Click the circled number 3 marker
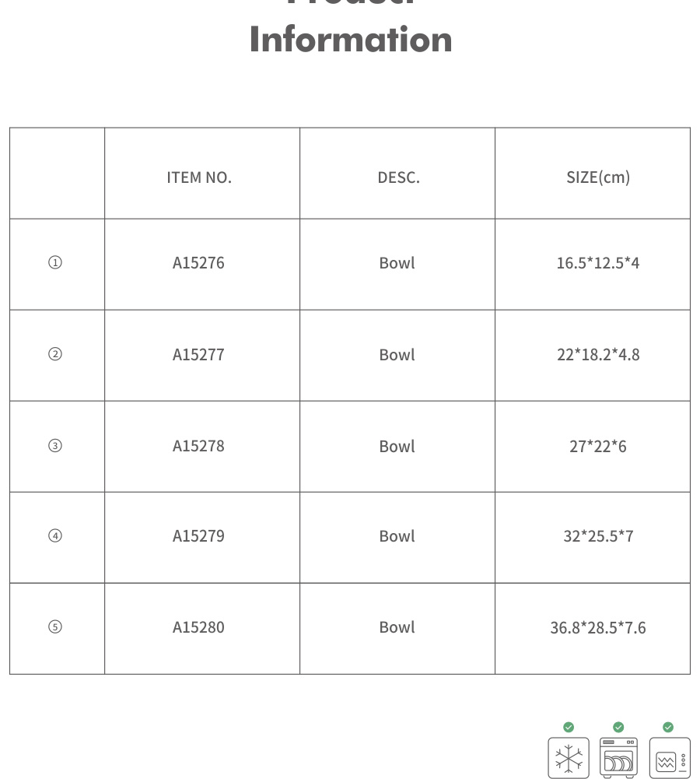The width and height of the screenshot is (700, 779). click(x=55, y=446)
